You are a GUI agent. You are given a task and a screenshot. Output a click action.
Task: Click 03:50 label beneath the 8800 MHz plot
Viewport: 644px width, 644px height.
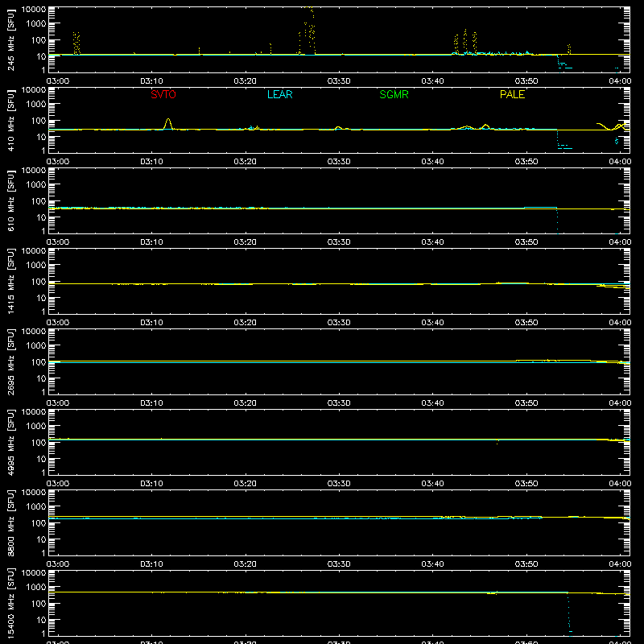[x=526, y=564]
